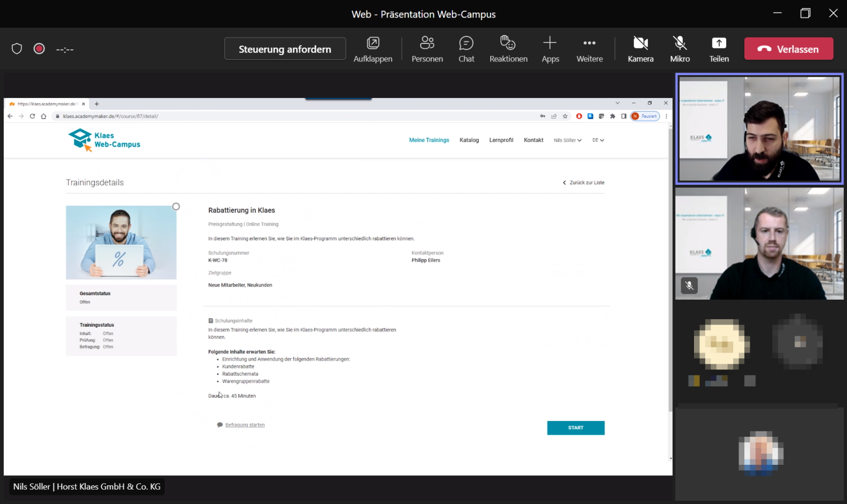The width and height of the screenshot is (847, 504).
Task: Click the bottom participant avatar tile
Action: pos(761,453)
